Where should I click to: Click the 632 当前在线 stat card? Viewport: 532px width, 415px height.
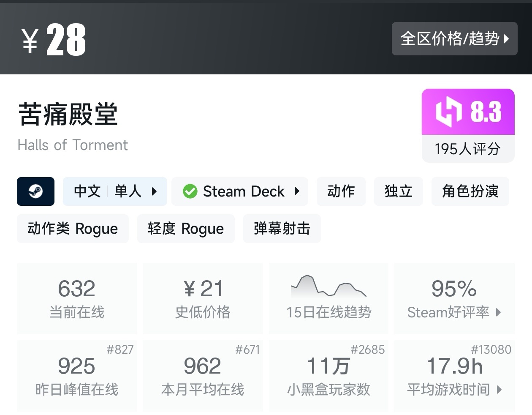tap(77, 298)
